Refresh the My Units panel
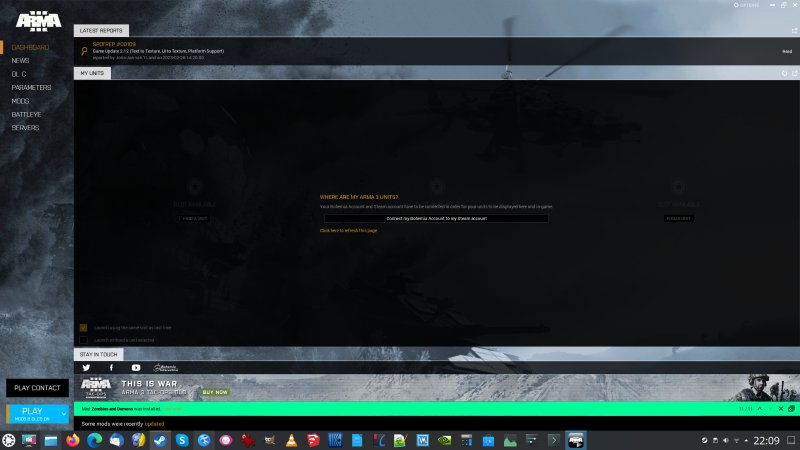 pyautogui.click(x=784, y=73)
